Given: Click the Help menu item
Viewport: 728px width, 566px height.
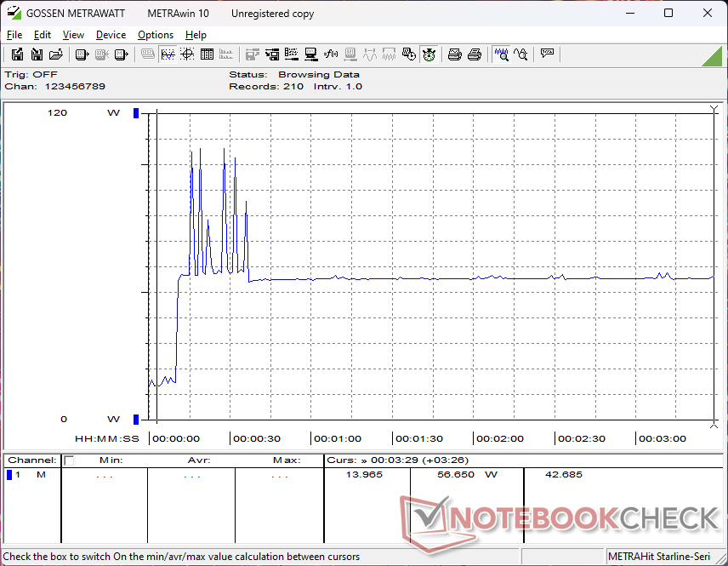Looking at the screenshot, I should coord(196,35).
